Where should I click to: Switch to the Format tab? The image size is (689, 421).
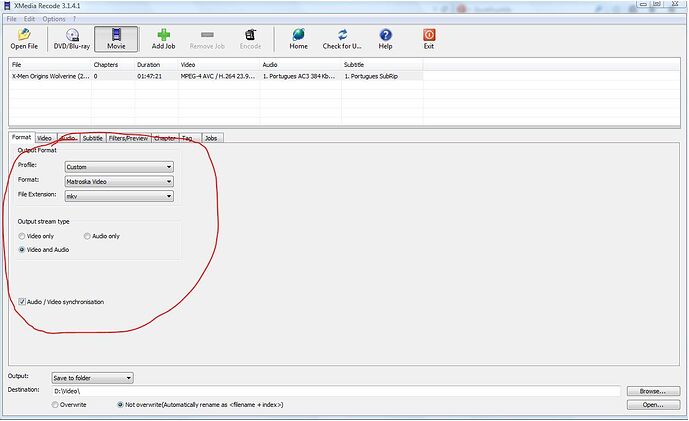click(22, 137)
